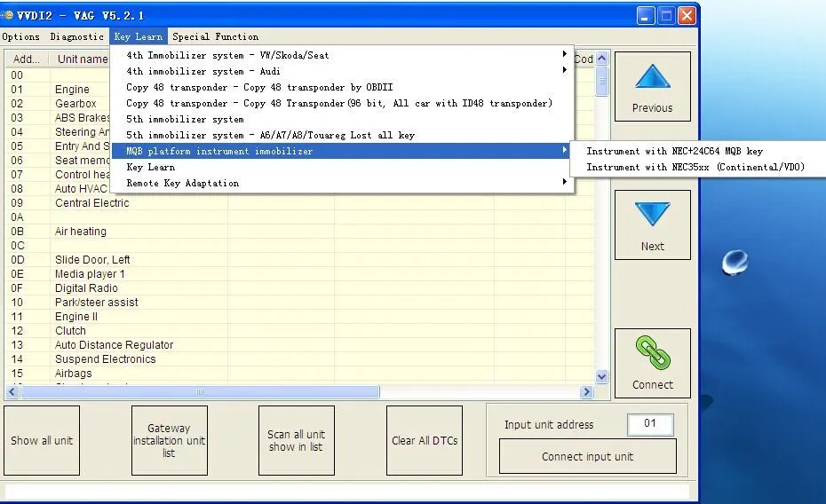The image size is (826, 504).
Task: Click the vertical scrollbar thumb
Action: (x=601, y=82)
